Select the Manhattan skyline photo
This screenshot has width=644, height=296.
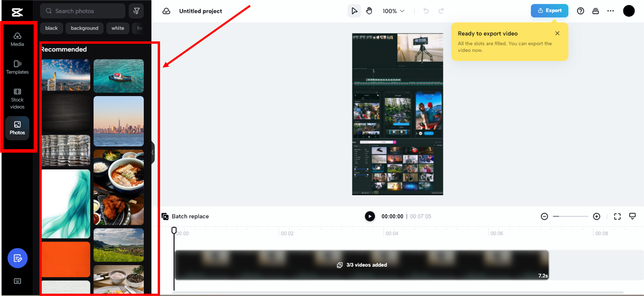tap(119, 121)
